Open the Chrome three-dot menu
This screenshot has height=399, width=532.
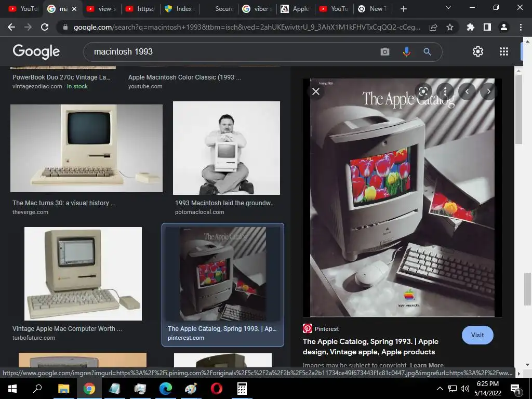521,27
